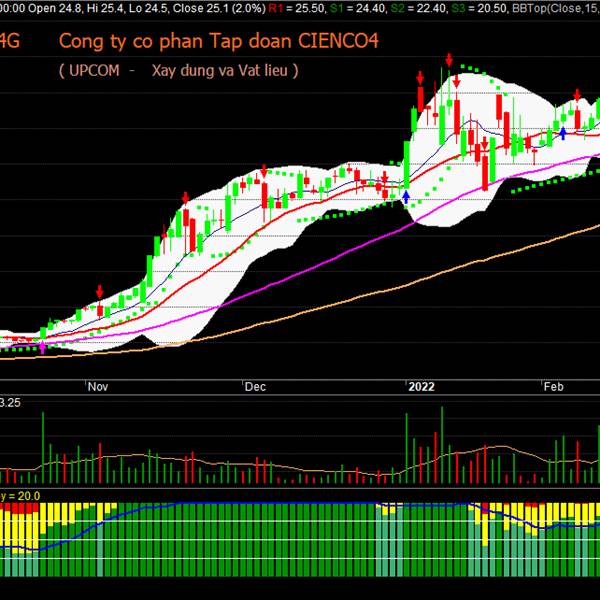This screenshot has width=600, height=600.
Task: Click the Dec label on the time axis
Action: tap(255, 386)
